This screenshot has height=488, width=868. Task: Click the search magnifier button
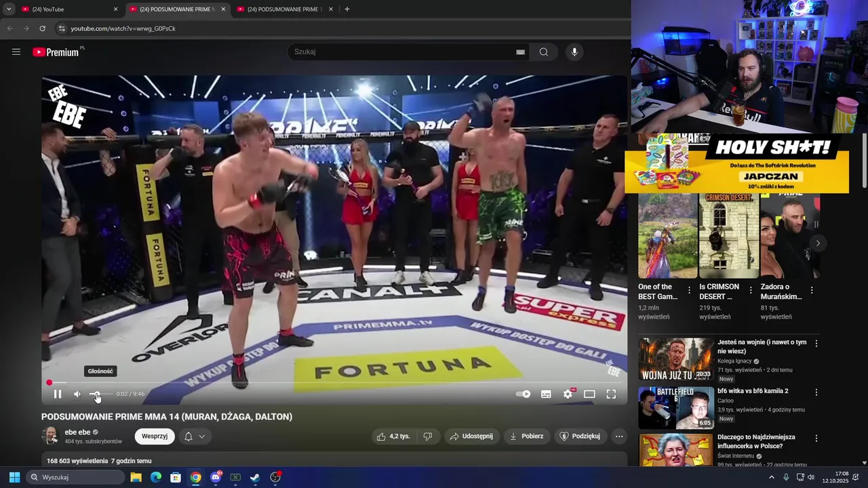coord(544,52)
